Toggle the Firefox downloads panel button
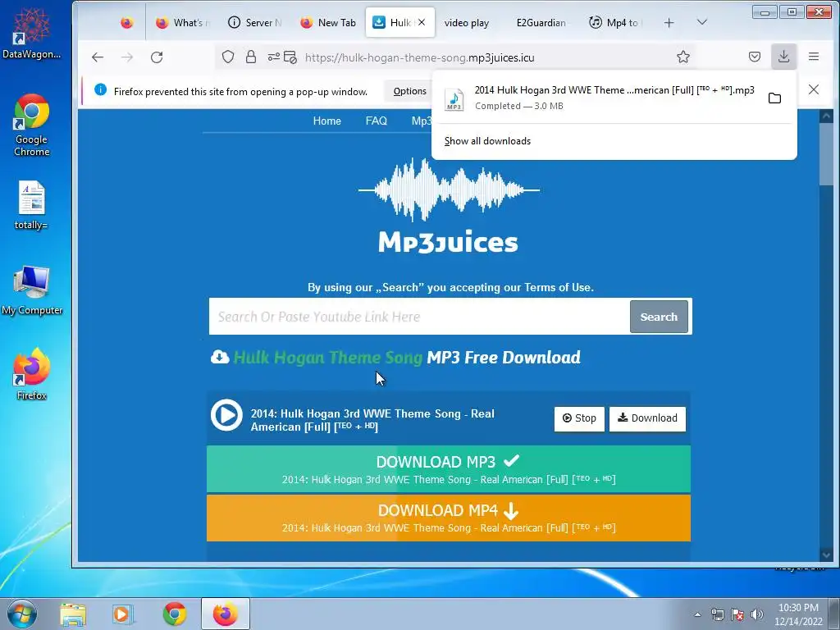840x630 pixels. [783, 57]
